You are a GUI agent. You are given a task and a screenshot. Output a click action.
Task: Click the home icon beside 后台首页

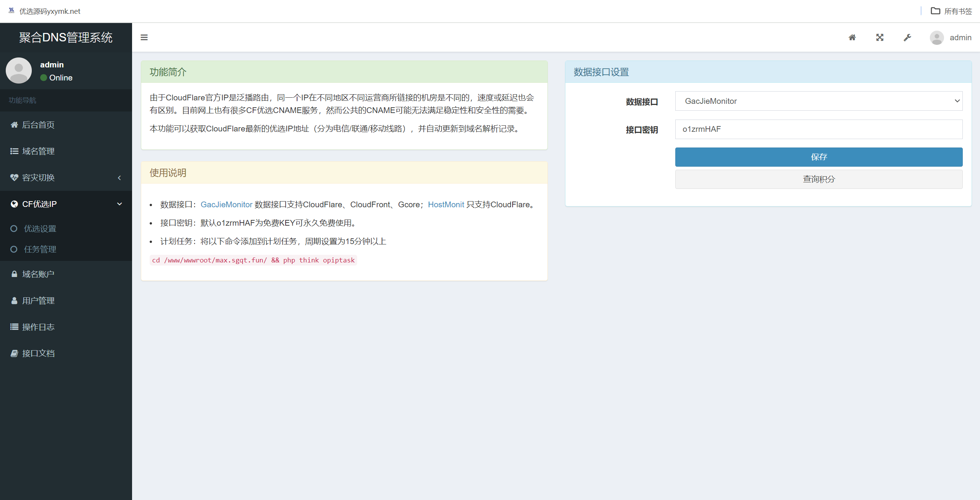[14, 125]
